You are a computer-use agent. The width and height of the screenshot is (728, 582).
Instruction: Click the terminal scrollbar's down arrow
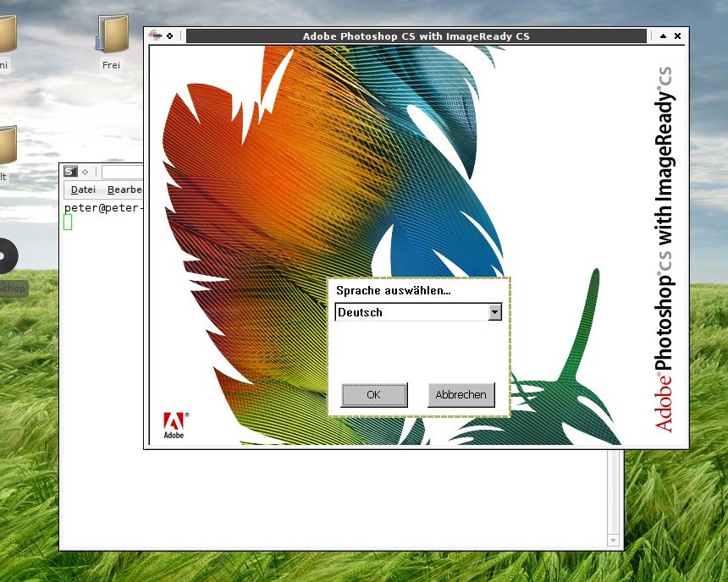point(613,541)
